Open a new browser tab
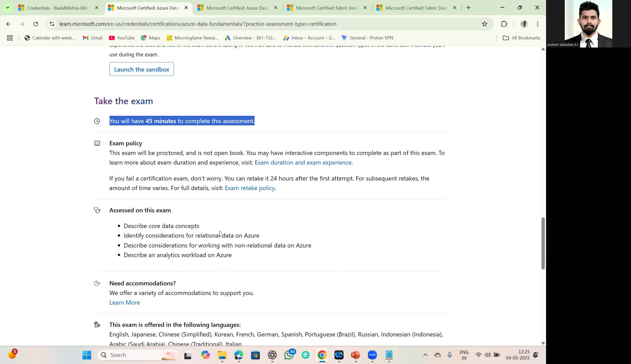Image resolution: width=631 pixels, height=364 pixels. [468, 8]
